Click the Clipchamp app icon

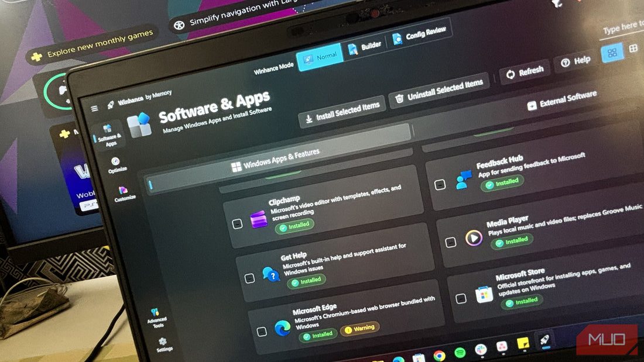click(259, 219)
